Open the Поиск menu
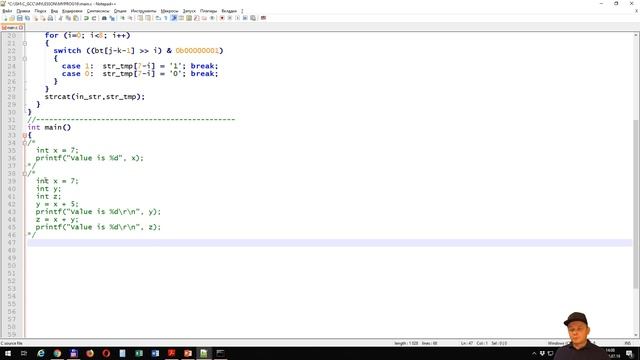The image size is (640, 360). (x=40, y=11)
